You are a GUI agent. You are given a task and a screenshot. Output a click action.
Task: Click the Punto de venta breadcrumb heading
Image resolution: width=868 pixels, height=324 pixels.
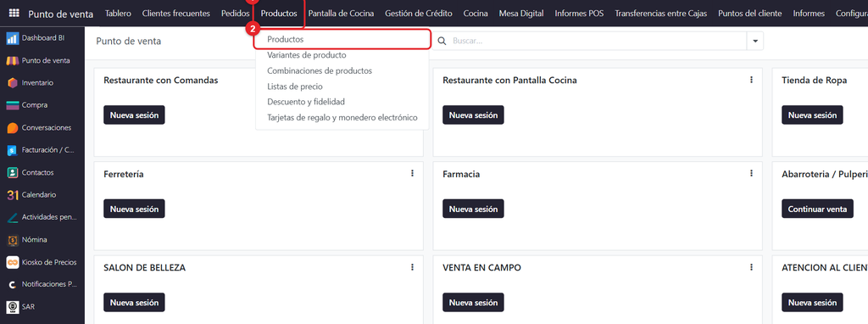[129, 41]
